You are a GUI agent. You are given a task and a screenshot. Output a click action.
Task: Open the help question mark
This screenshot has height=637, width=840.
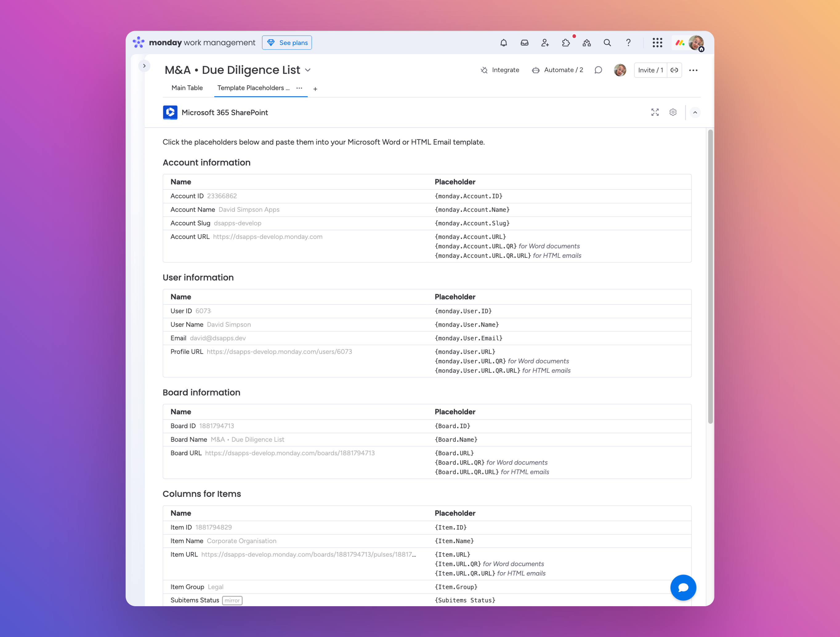point(628,43)
